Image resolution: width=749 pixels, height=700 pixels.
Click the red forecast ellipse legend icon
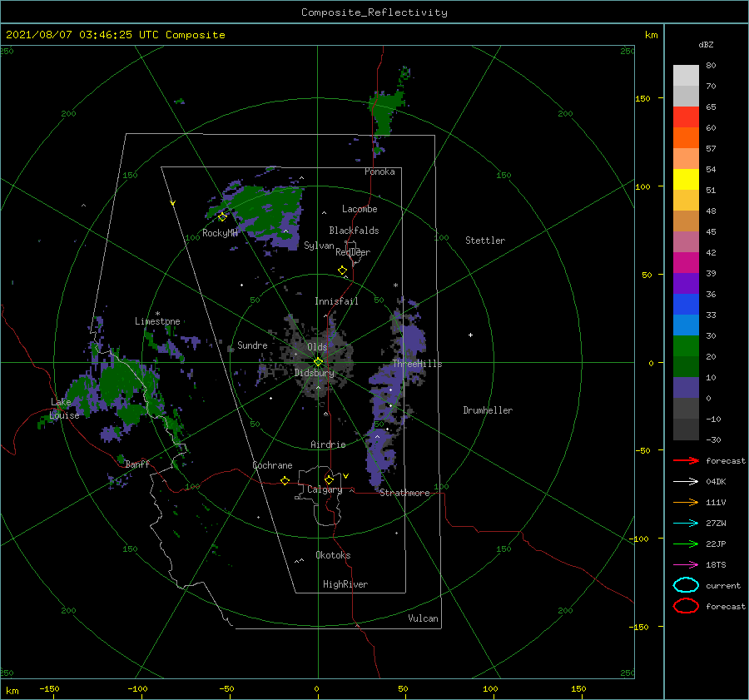(686, 606)
